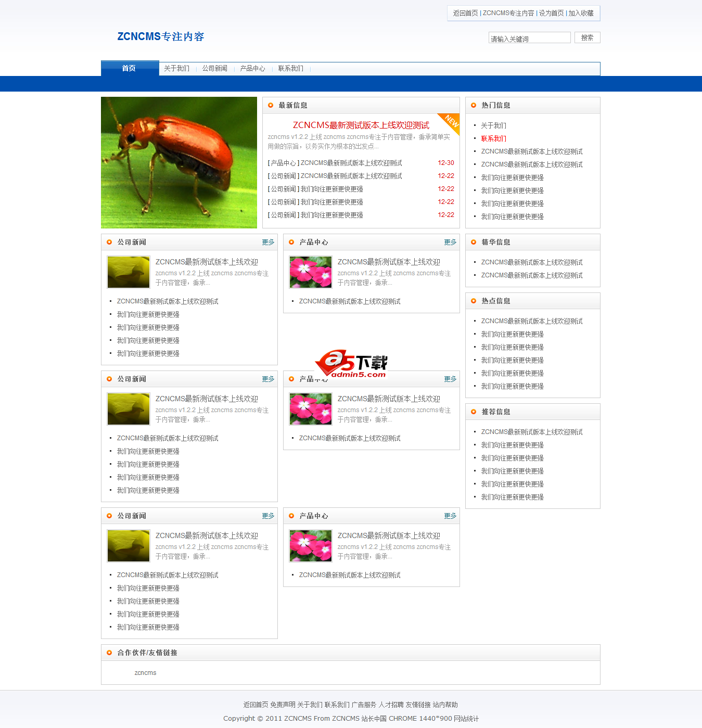Open 关于我们 in the footer links
Screen dimensions: 702x728
tap(310, 705)
